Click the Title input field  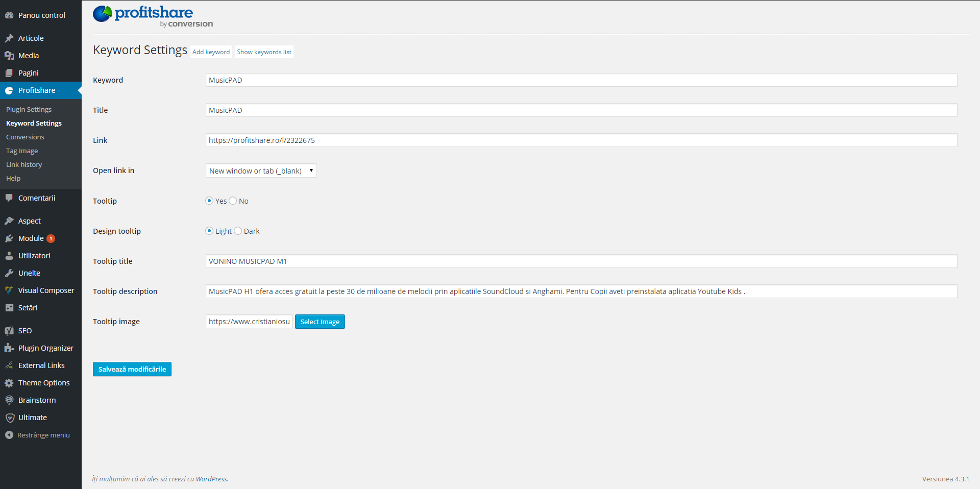tap(581, 110)
